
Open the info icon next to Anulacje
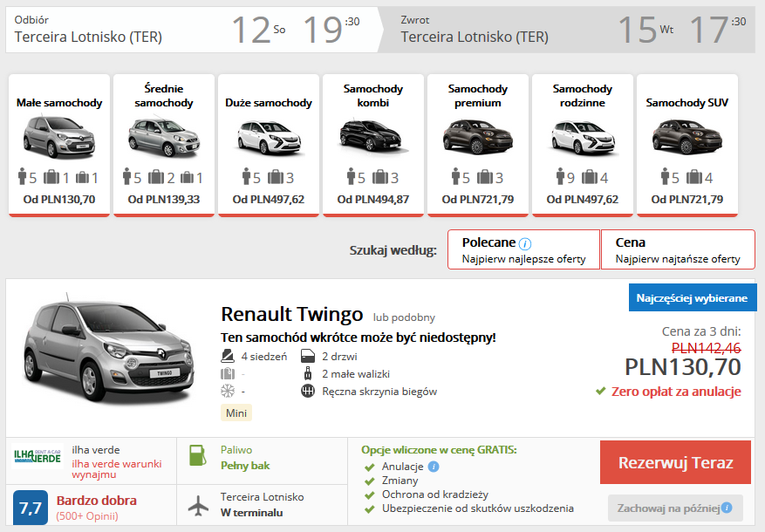pyautogui.click(x=434, y=467)
